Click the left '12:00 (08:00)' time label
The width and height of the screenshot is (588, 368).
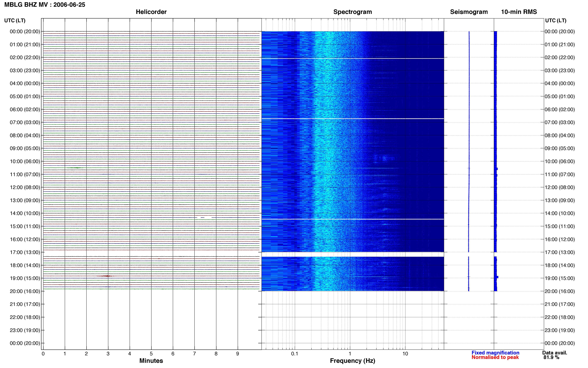click(25, 187)
